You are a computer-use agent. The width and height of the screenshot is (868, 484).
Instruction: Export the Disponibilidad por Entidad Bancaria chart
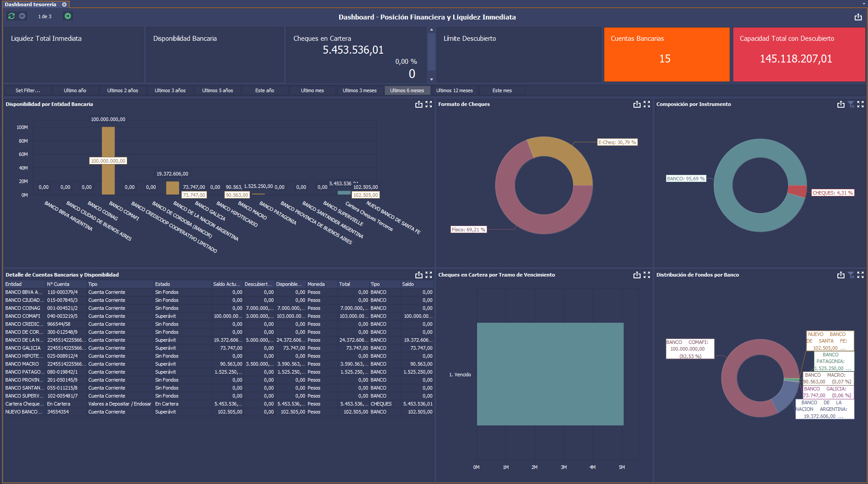[x=418, y=104]
